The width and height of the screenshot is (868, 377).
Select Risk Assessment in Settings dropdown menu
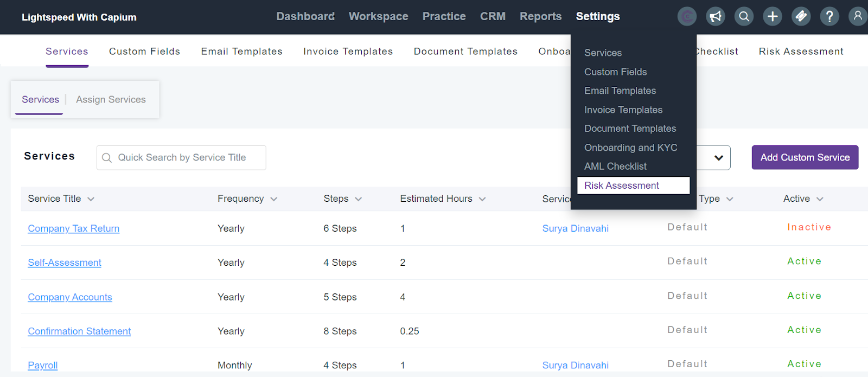[633, 186]
